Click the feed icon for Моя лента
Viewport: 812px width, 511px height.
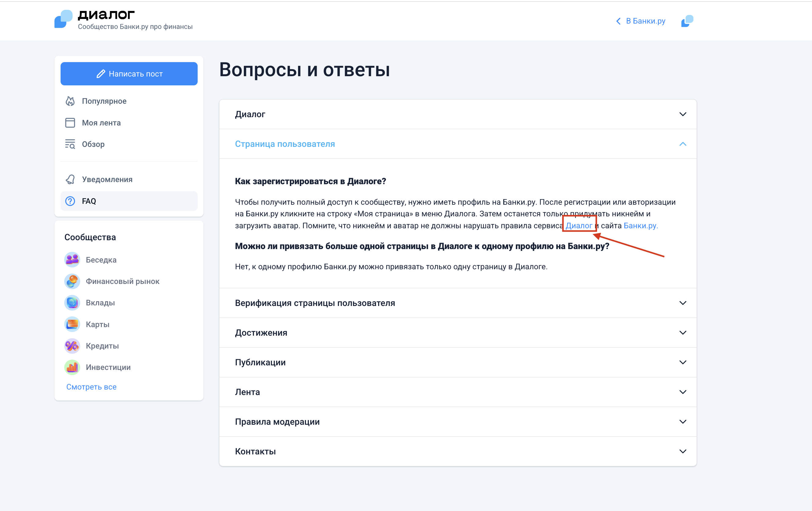pyautogui.click(x=70, y=123)
